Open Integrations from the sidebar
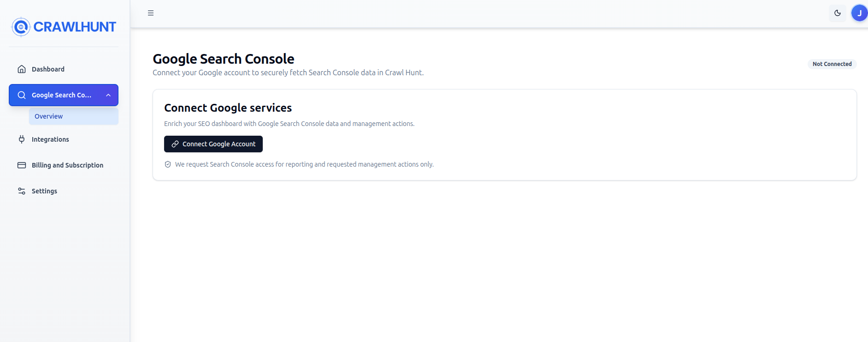The height and width of the screenshot is (342, 868). pos(50,139)
